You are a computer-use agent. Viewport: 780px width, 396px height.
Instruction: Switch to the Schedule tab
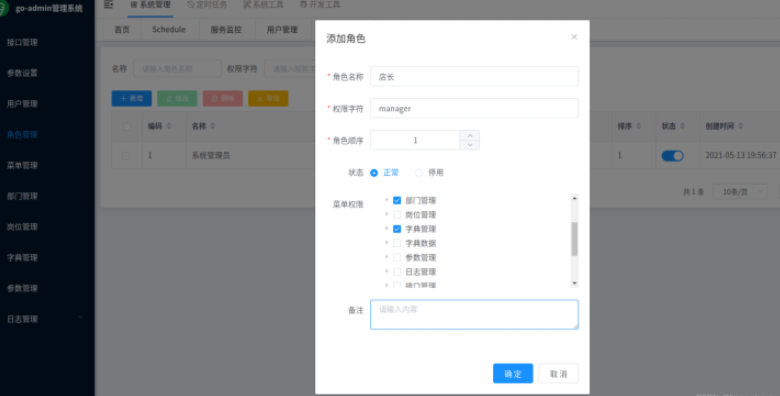169,29
